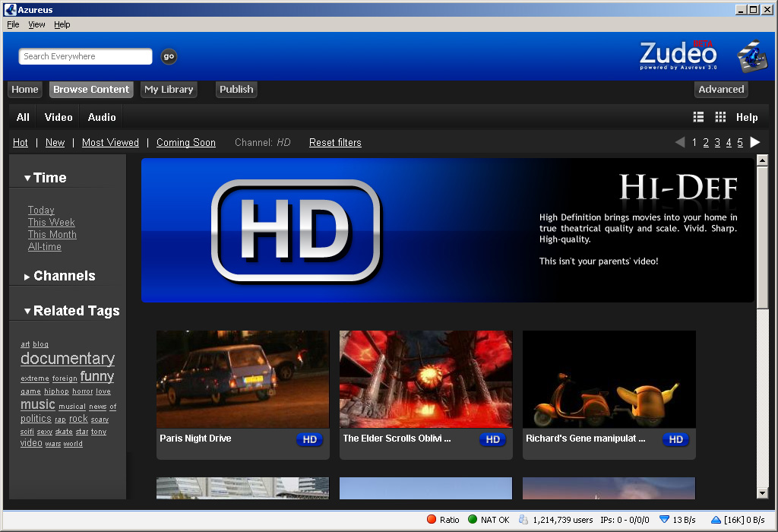
Task: Switch to grid view layout
Action: pyautogui.click(x=720, y=117)
